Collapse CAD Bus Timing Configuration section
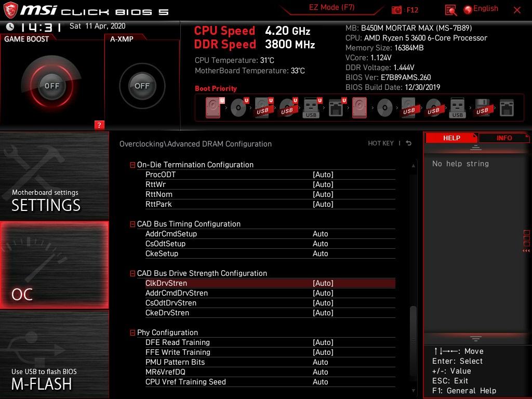 [x=132, y=224]
